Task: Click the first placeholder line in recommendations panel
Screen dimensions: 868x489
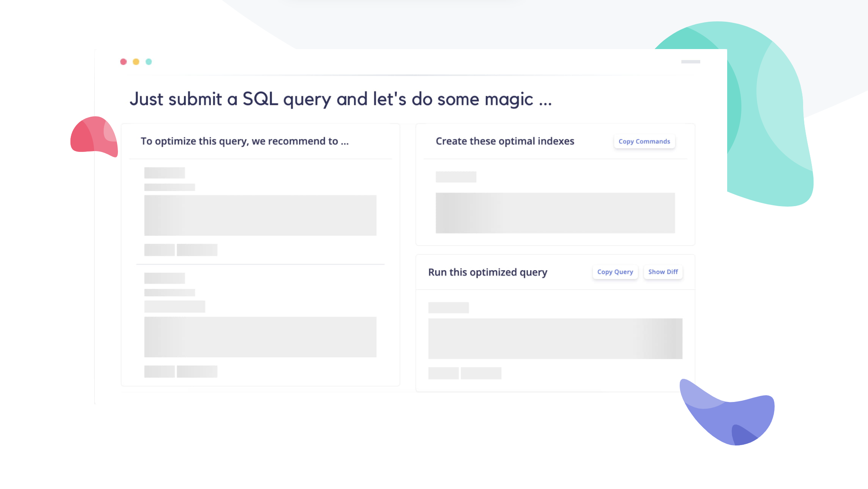Action: [x=165, y=172]
